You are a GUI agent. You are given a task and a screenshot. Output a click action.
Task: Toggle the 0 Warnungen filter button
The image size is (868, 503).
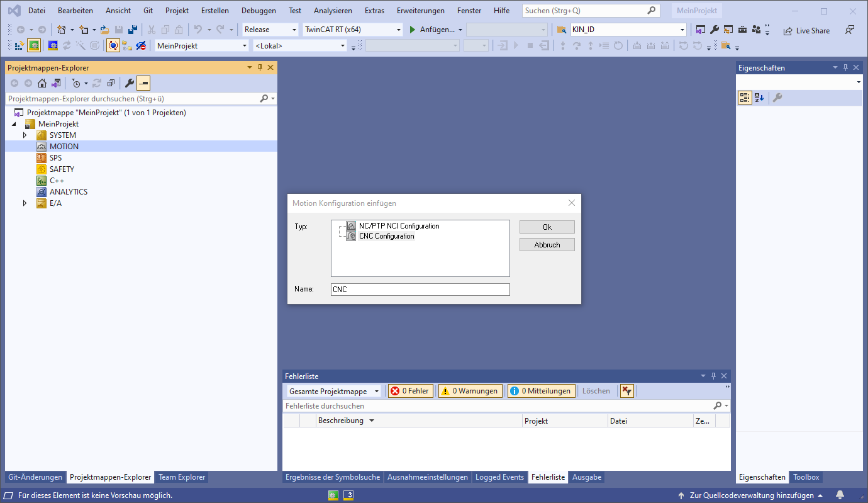[x=470, y=391]
